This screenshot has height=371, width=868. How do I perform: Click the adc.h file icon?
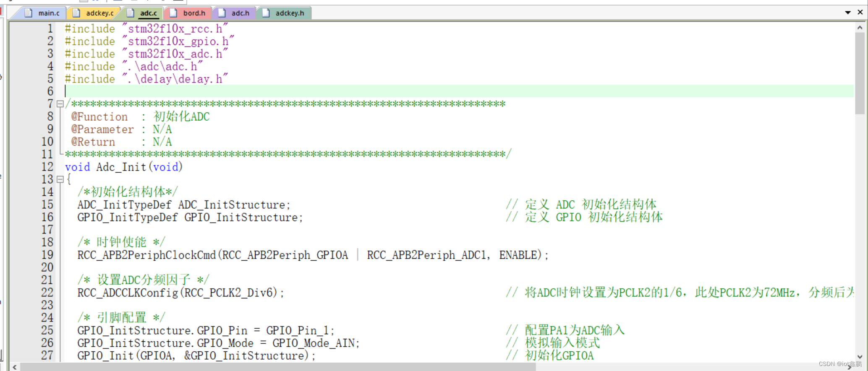pos(222,13)
